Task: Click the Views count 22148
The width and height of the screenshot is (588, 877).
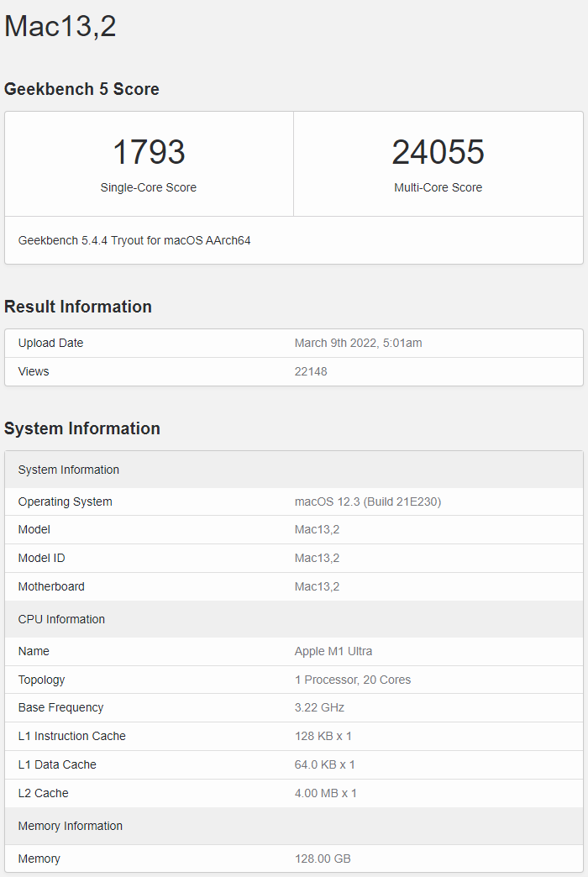Action: pos(311,371)
